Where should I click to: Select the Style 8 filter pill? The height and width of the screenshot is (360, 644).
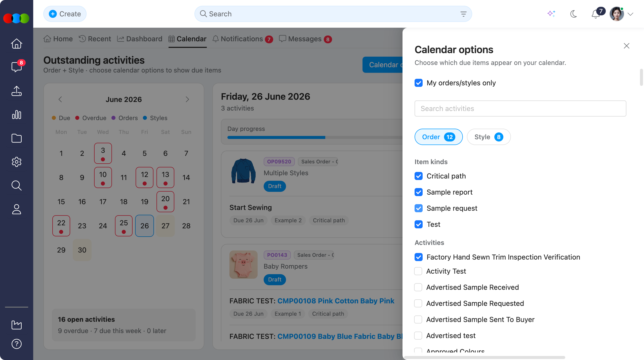pyautogui.click(x=489, y=137)
